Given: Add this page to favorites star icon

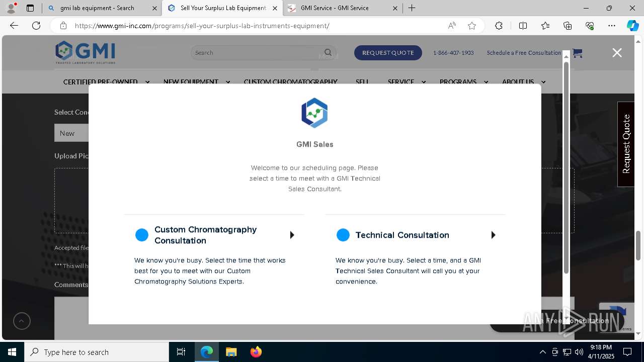Looking at the screenshot, I should [472, 26].
